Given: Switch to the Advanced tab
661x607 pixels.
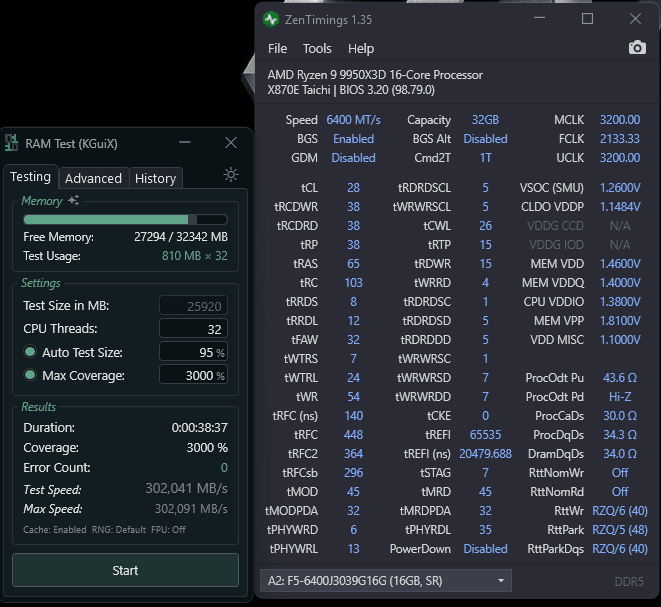Looking at the screenshot, I should point(93,178).
